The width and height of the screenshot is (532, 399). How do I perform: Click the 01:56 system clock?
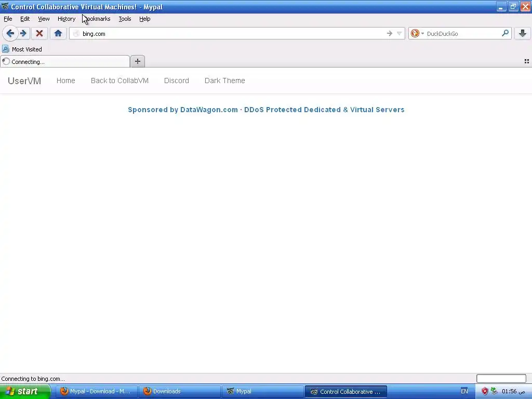(x=513, y=391)
